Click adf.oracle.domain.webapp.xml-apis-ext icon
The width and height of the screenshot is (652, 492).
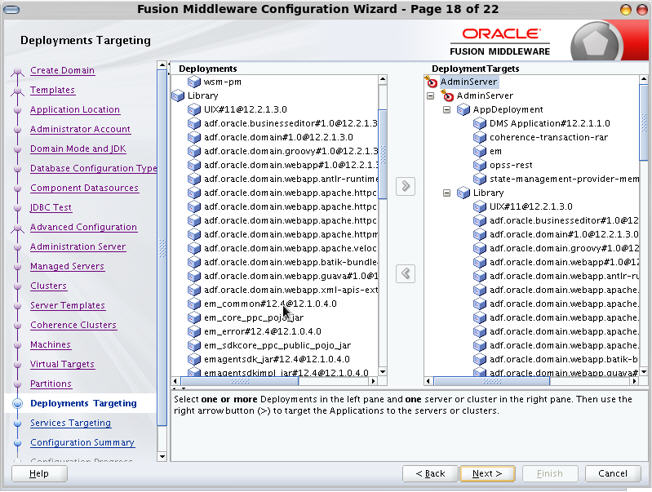click(x=194, y=290)
